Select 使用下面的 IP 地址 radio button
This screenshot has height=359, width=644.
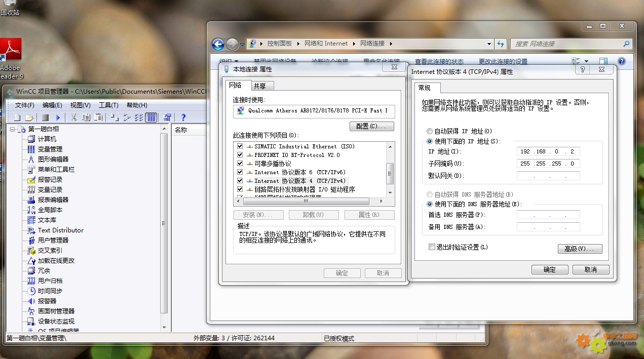point(430,141)
